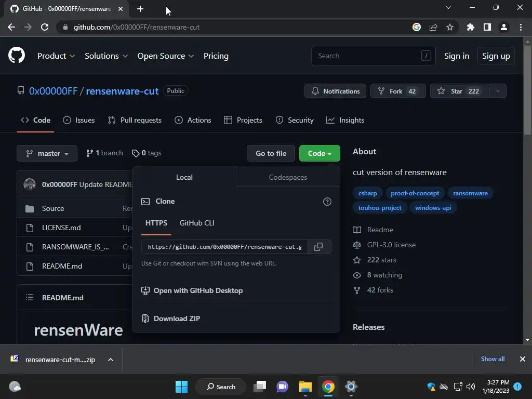The image size is (532, 399).
Task: Select the GitHub CLI clone option
Action: [197, 223]
